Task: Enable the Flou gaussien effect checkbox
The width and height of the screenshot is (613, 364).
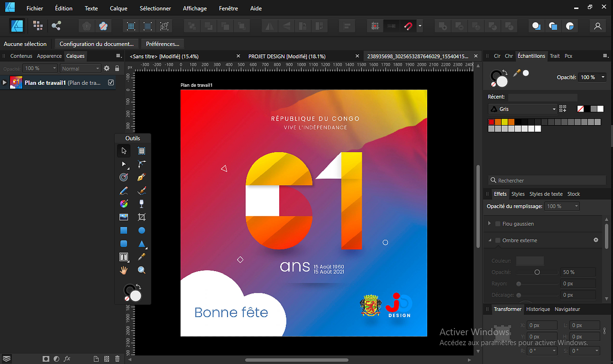Action: pyautogui.click(x=498, y=224)
